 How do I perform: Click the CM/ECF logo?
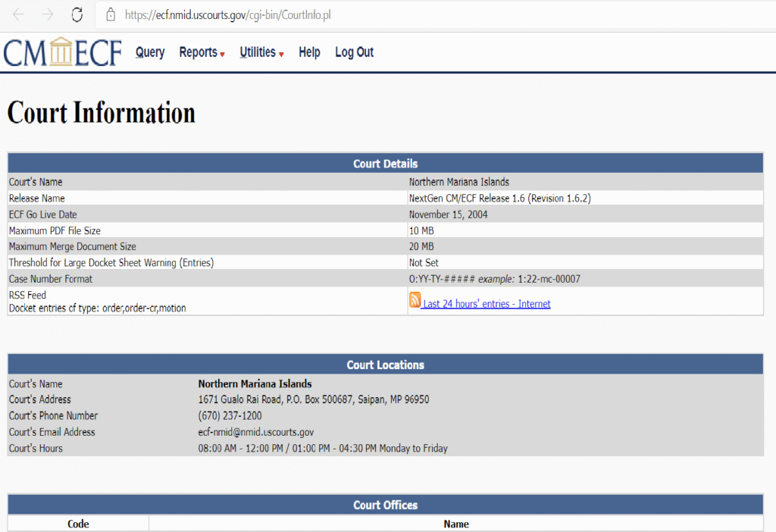point(62,52)
